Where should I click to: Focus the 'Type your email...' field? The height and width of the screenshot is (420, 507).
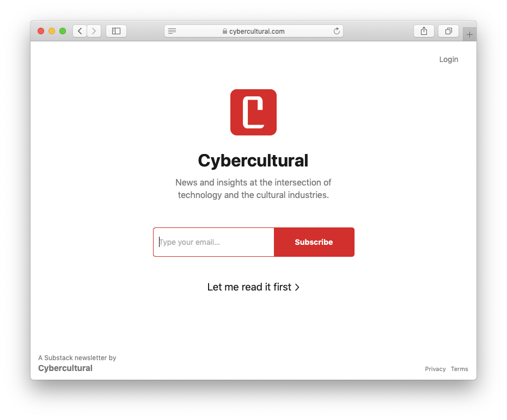[x=213, y=242]
